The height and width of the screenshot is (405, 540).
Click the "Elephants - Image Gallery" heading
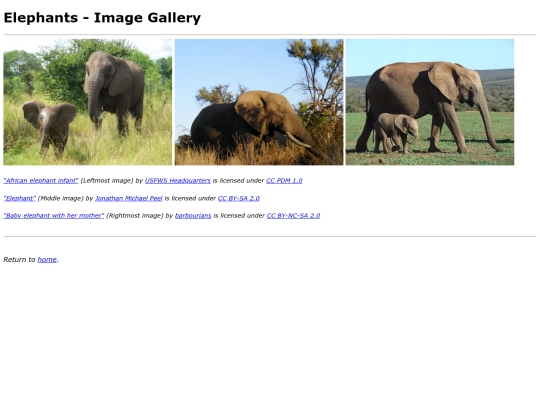coord(102,18)
